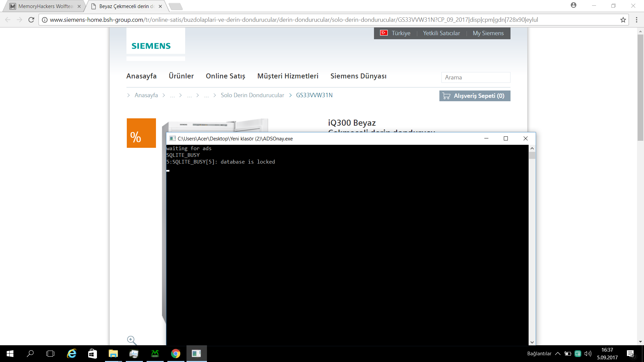
Task: Click the Siemens logo
Action: (x=151, y=46)
